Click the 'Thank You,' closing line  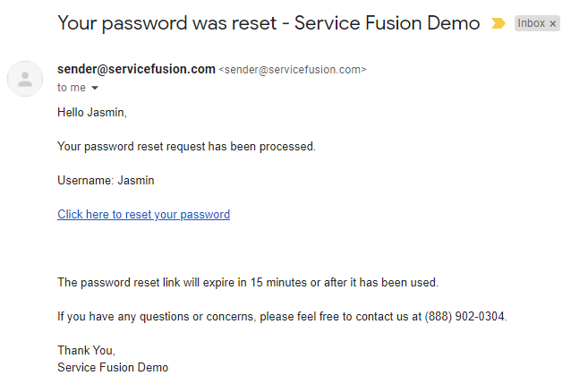coord(86,350)
